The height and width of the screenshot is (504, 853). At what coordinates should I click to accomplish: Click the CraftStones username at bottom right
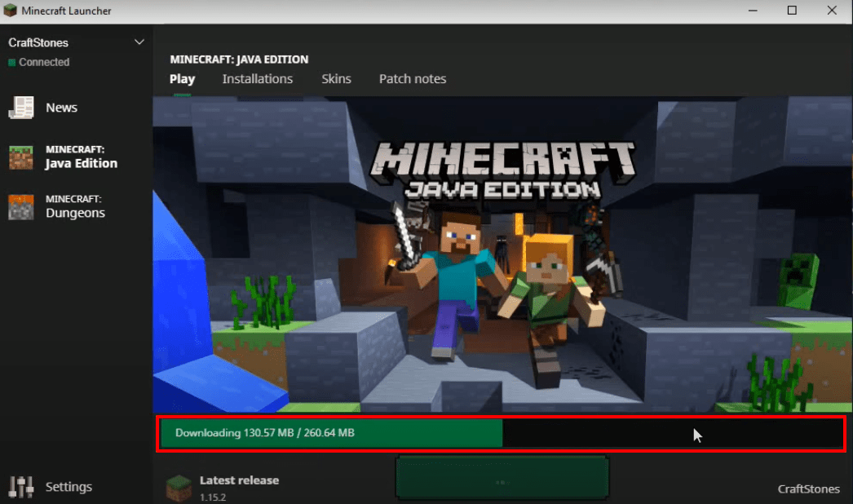[808, 489]
